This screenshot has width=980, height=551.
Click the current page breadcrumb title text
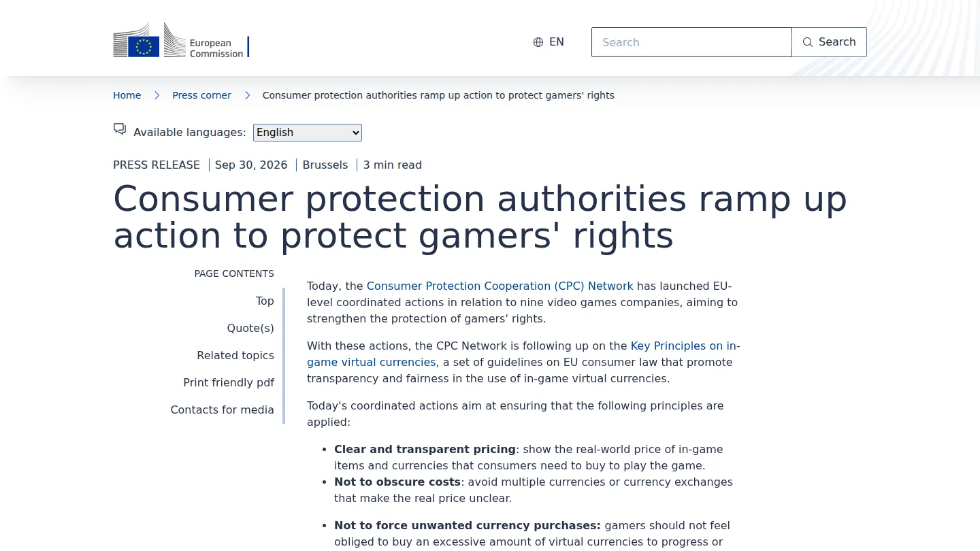click(438, 95)
